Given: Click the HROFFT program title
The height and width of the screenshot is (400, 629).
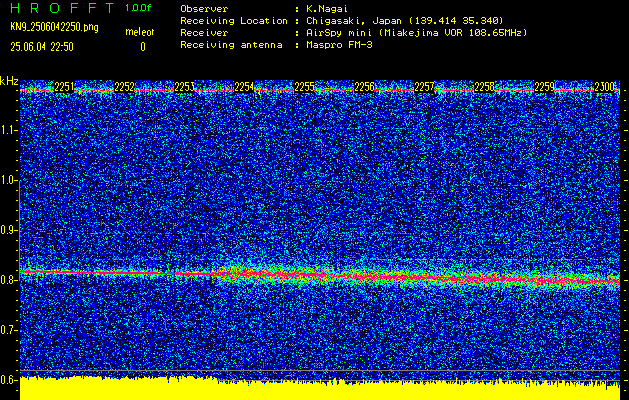Looking at the screenshot, I should pos(62,8).
